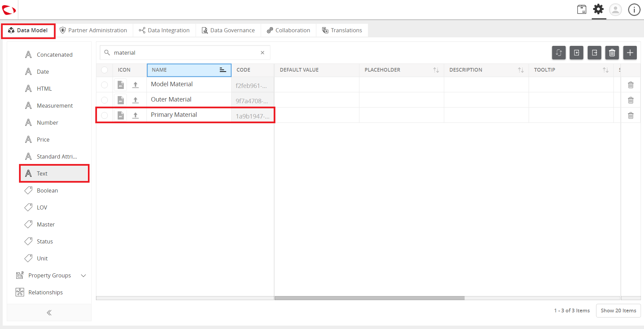
Task: Delete the Outer Material row
Action: [631, 100]
